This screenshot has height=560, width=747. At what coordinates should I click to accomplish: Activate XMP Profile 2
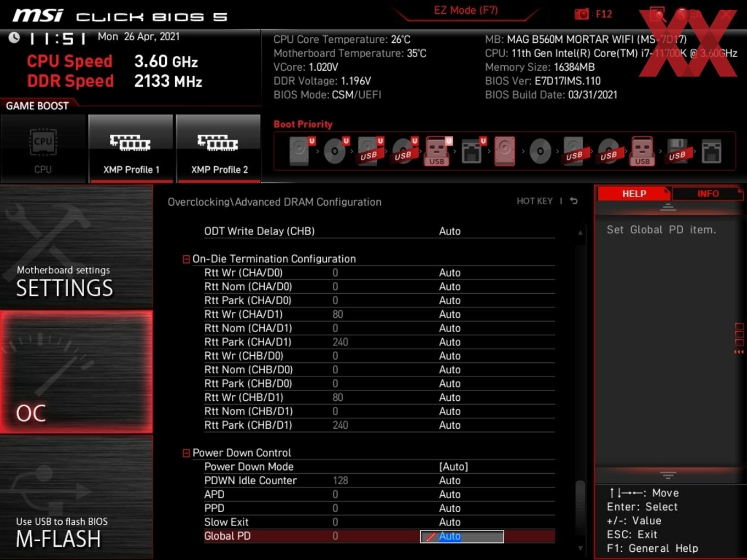coord(219,149)
